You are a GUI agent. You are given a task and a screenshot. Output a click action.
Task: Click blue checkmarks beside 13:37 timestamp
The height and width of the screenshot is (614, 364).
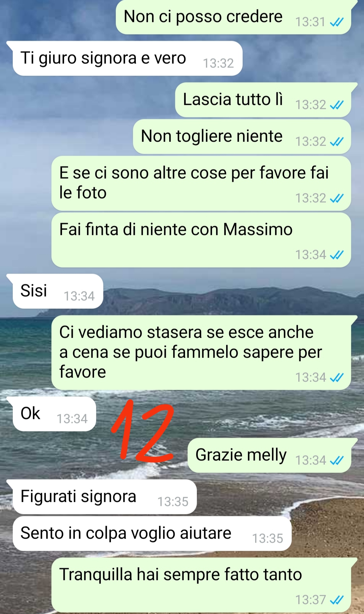337,600
